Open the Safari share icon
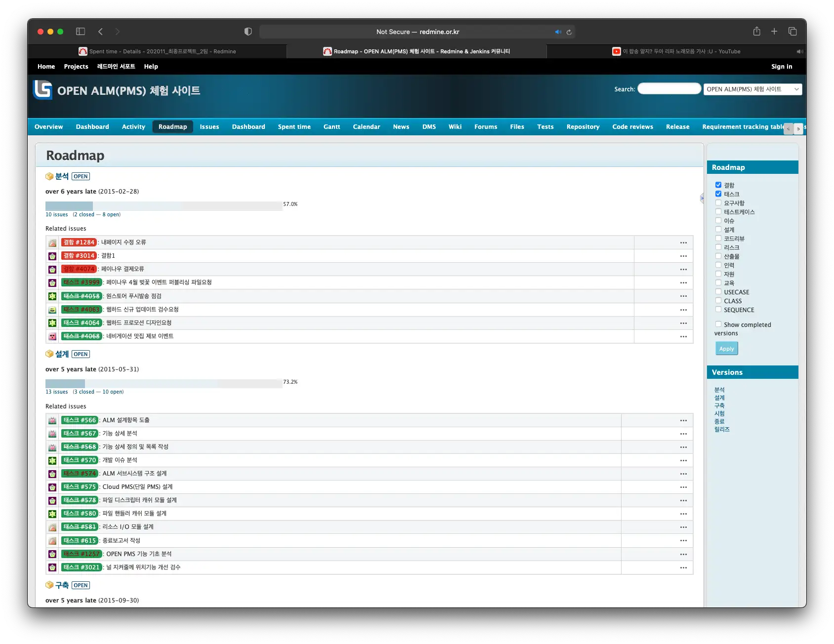The image size is (834, 644). pos(756,31)
